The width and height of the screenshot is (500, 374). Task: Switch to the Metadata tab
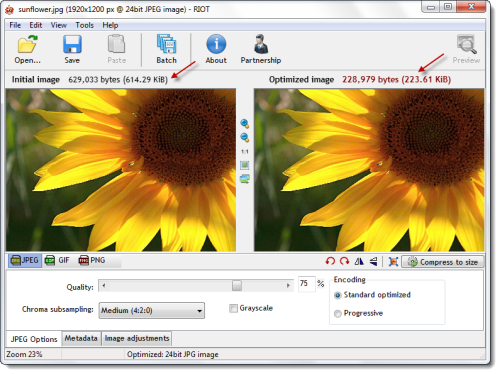click(x=81, y=338)
